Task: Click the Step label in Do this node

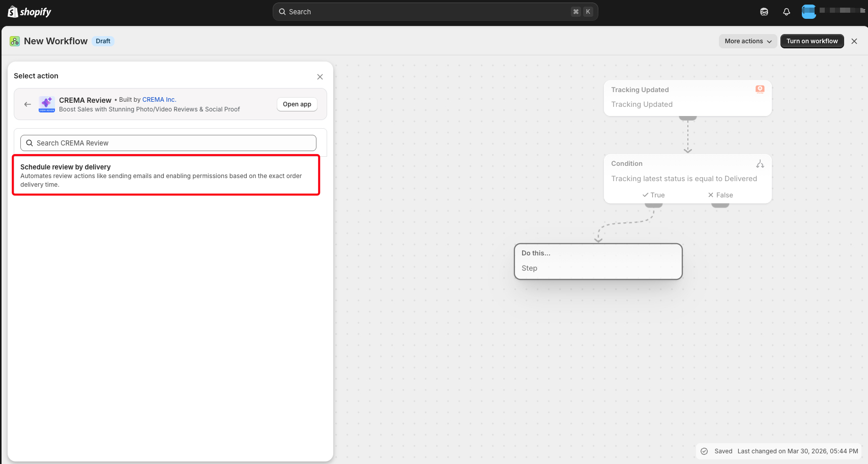Action: [529, 268]
